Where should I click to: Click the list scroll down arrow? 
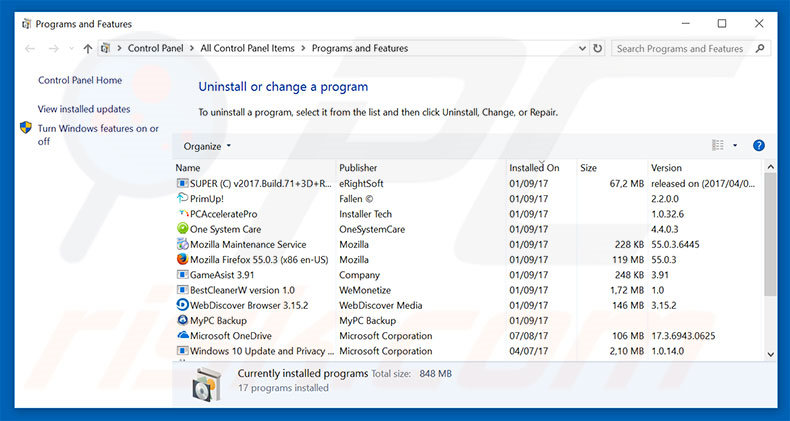coord(770,355)
